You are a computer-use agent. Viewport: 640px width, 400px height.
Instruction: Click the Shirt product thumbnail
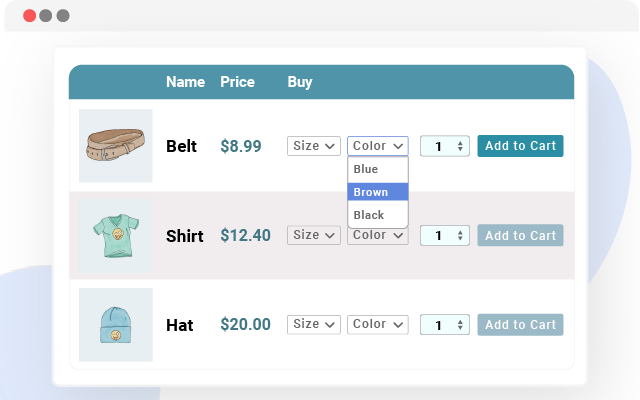[x=116, y=235]
